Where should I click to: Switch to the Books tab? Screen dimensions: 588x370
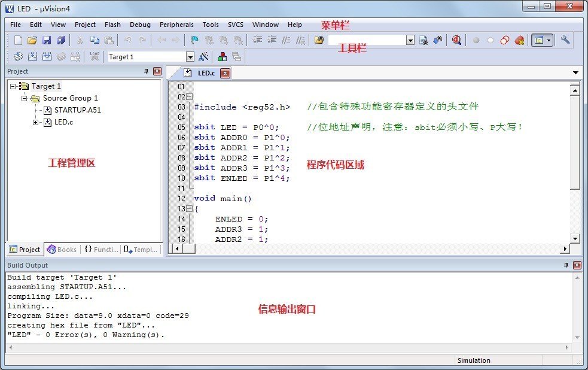pos(62,249)
